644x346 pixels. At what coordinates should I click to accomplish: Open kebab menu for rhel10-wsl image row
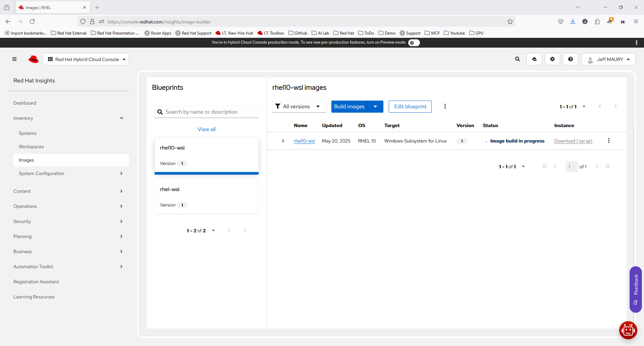pos(608,141)
